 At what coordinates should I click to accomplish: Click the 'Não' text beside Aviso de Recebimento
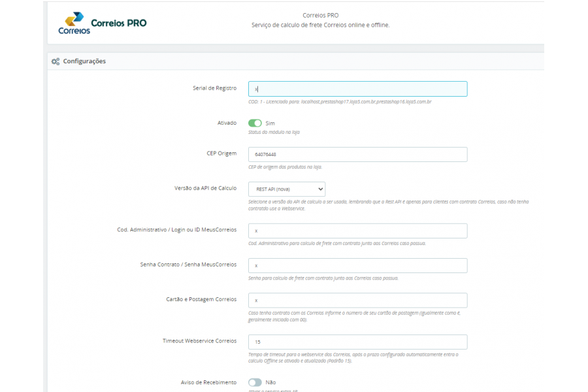click(x=270, y=383)
